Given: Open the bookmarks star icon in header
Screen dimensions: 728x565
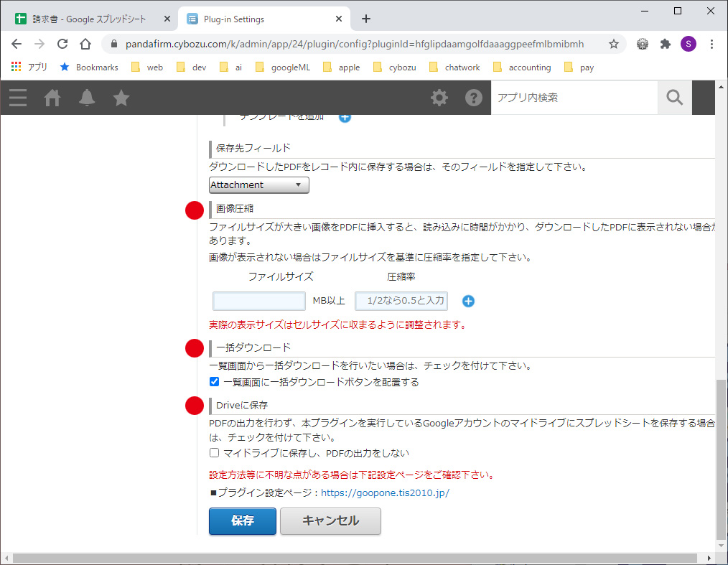Looking at the screenshot, I should 121,98.
